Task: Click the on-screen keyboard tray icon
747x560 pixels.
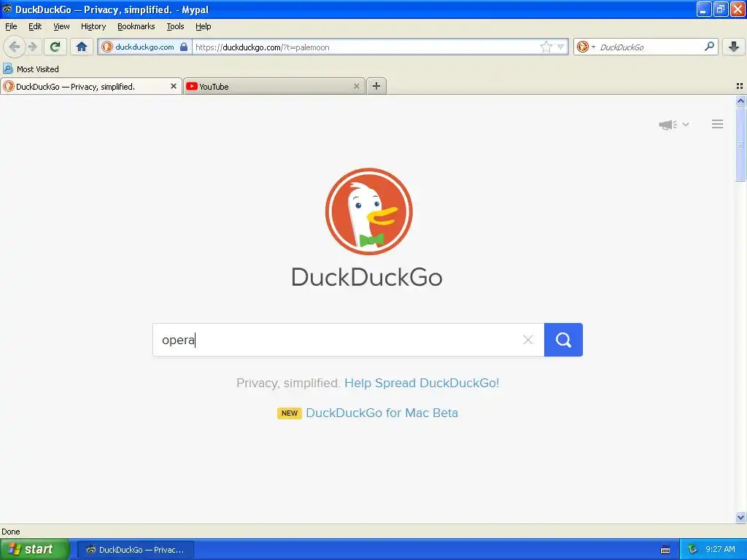Action: tap(665, 550)
